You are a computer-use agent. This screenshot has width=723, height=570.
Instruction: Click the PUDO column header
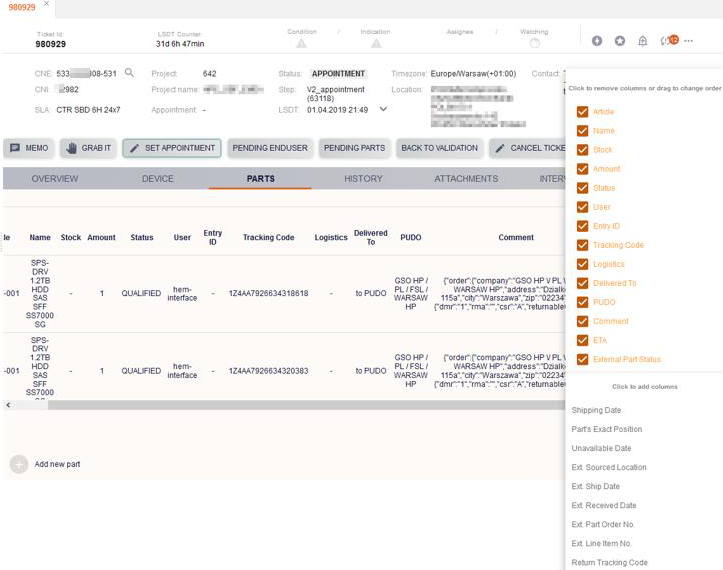coord(410,238)
